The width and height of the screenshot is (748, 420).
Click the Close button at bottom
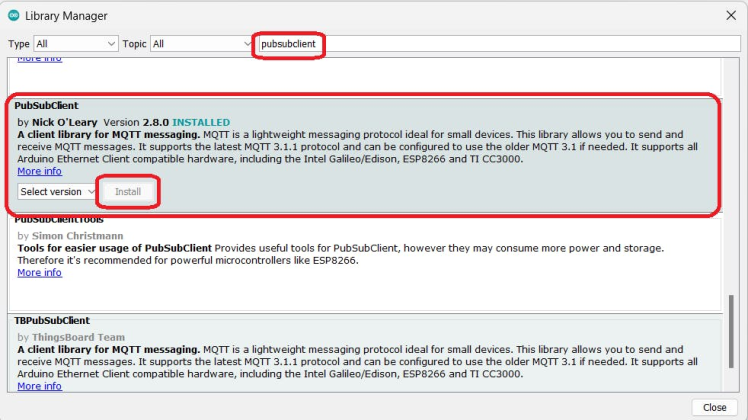coord(714,408)
